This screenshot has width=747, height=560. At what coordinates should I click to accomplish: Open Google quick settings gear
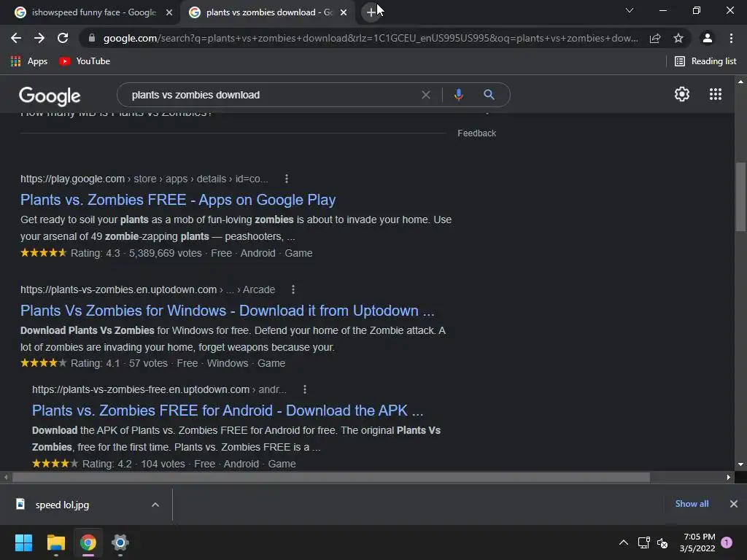tap(682, 94)
